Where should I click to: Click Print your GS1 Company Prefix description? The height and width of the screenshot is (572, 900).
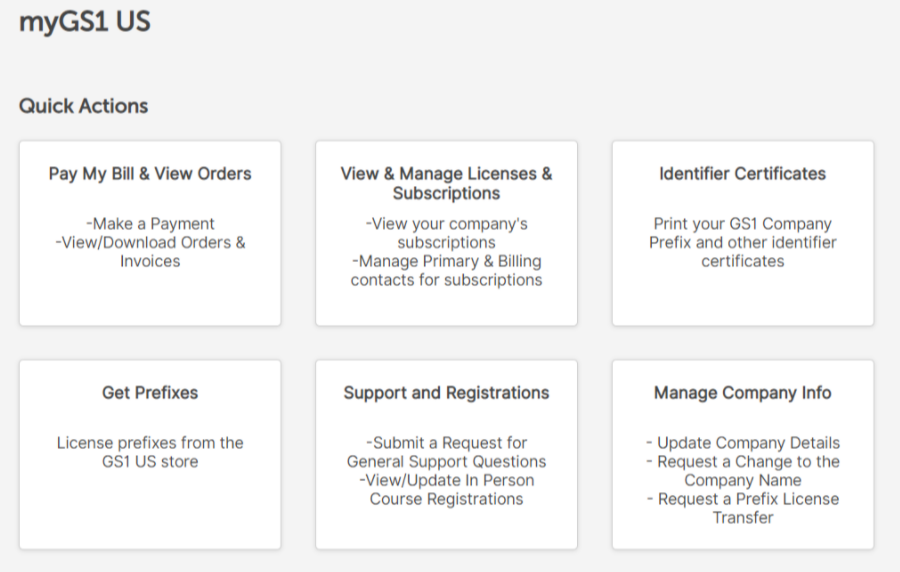(743, 242)
